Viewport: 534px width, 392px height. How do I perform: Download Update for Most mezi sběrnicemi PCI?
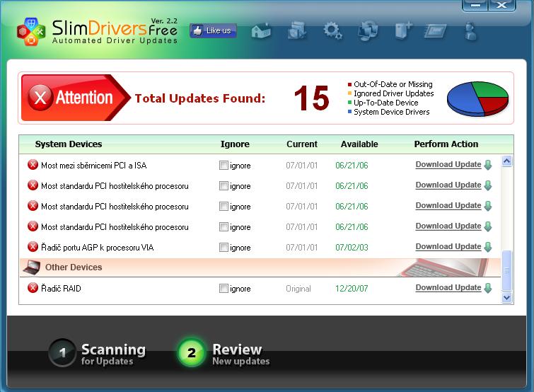[x=448, y=164]
